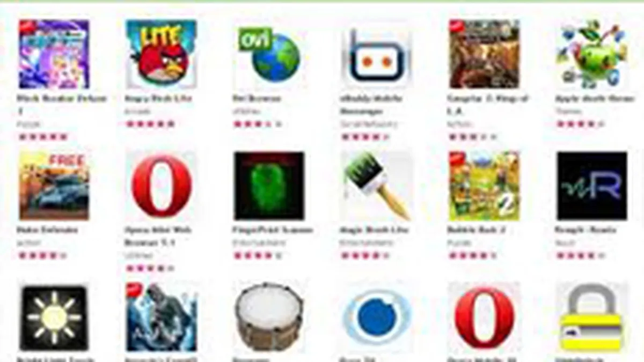Image resolution: width=644 pixels, height=362 pixels.
Task: Select the bright sun torch icon
Action: [x=54, y=317]
